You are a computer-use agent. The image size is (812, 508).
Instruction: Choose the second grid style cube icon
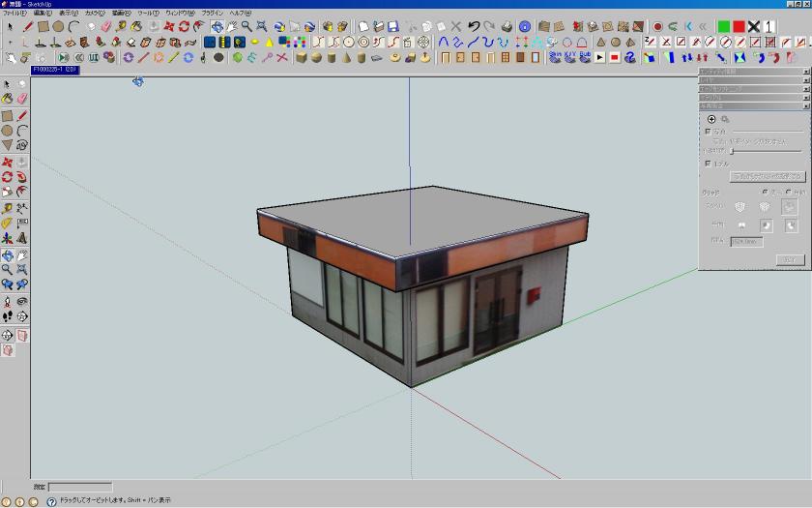[x=765, y=207]
